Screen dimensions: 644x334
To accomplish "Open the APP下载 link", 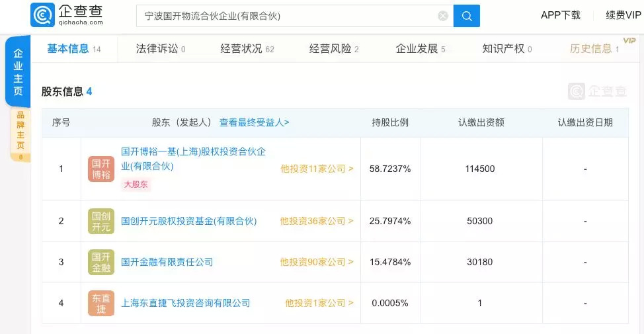I will click(x=560, y=15).
